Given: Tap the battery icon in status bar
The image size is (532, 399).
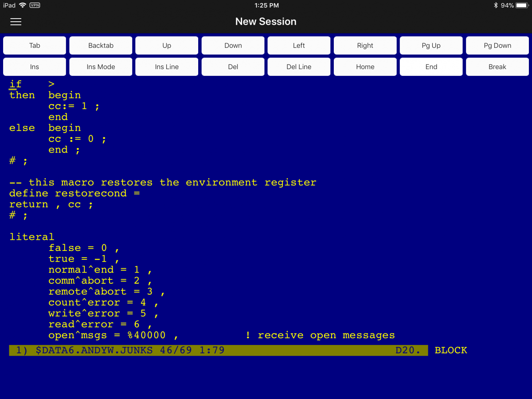Looking at the screenshot, I should (521, 5).
